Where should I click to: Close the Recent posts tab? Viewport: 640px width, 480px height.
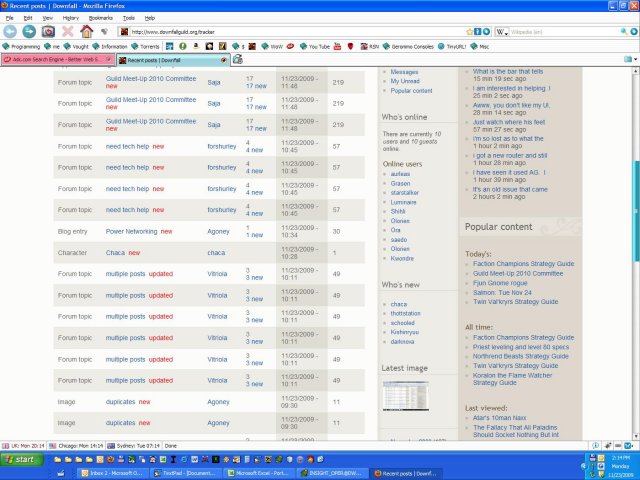[223, 60]
